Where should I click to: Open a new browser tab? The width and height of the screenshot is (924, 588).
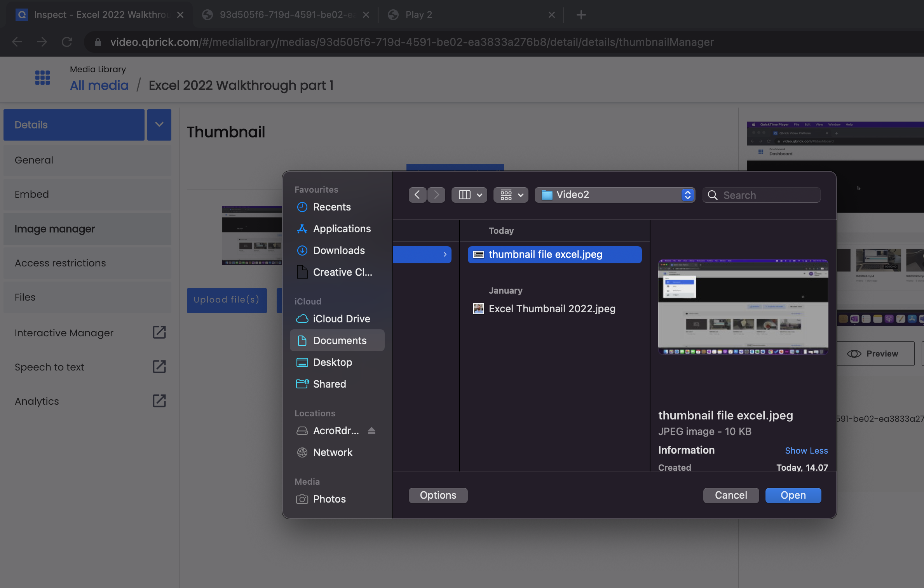point(581,15)
